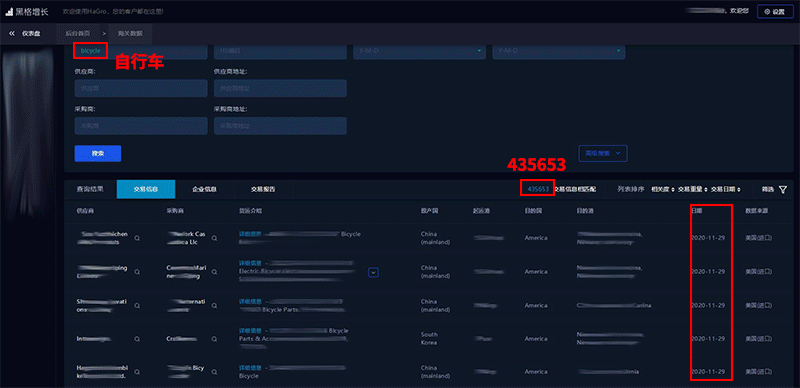
Task: Open the first Y-M-D date dropdown
Action: tap(419, 51)
